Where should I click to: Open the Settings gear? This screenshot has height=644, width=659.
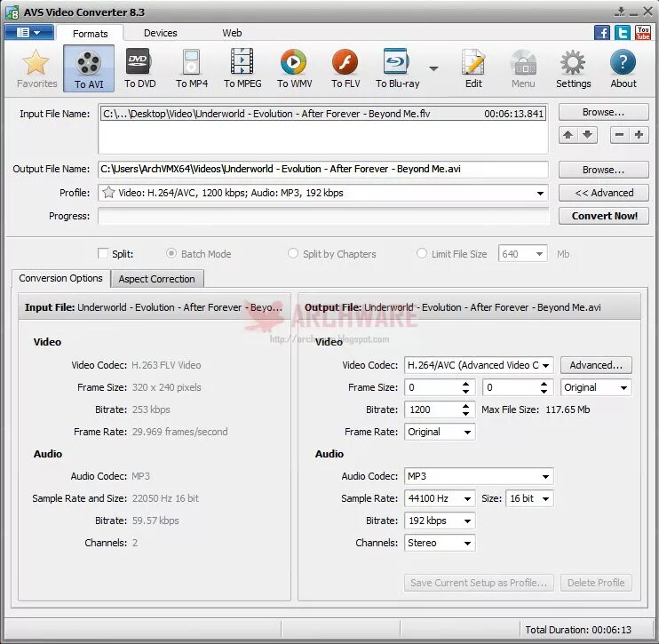(x=573, y=68)
